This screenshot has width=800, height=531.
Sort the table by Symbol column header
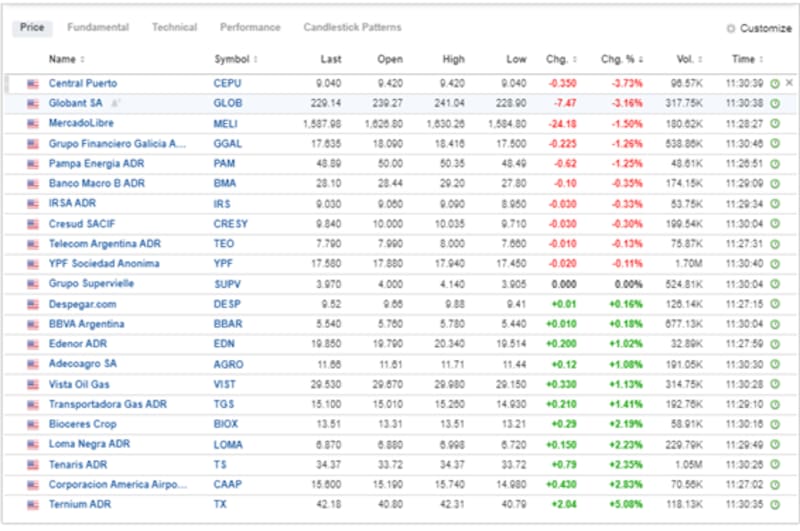coord(236,59)
